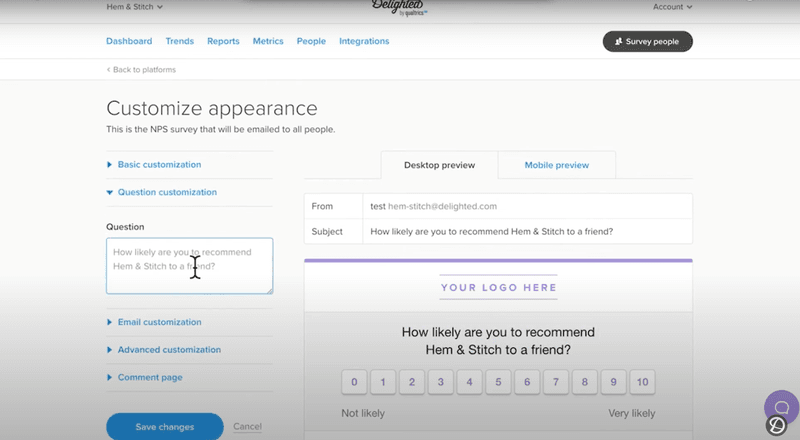Select score 4 in survey preview
This screenshot has height=440, width=800.
(469, 382)
